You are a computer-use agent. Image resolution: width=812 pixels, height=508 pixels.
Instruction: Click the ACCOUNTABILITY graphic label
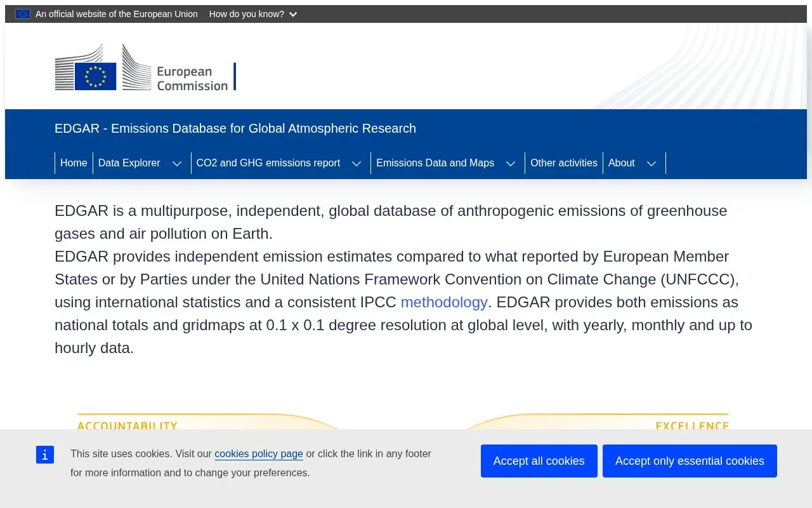[x=128, y=425]
